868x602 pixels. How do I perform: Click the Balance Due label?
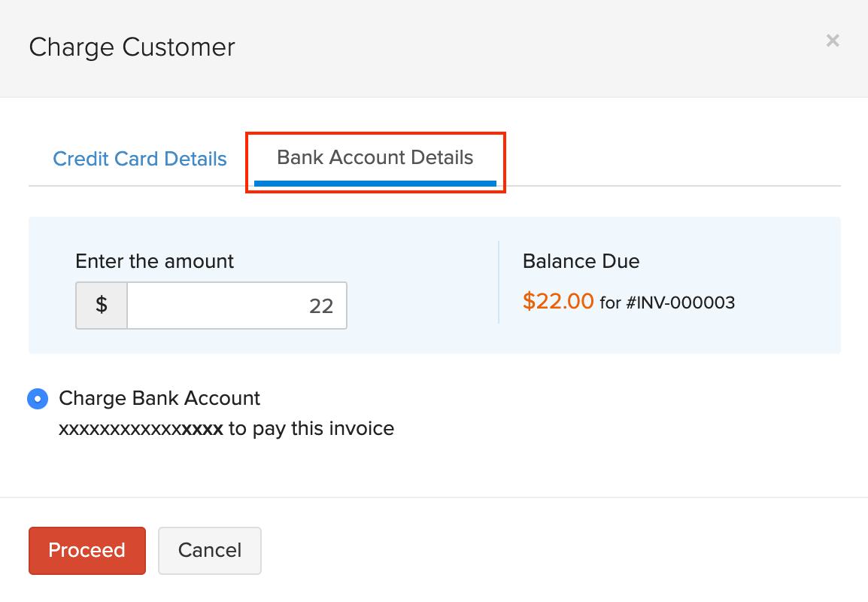pos(581,261)
